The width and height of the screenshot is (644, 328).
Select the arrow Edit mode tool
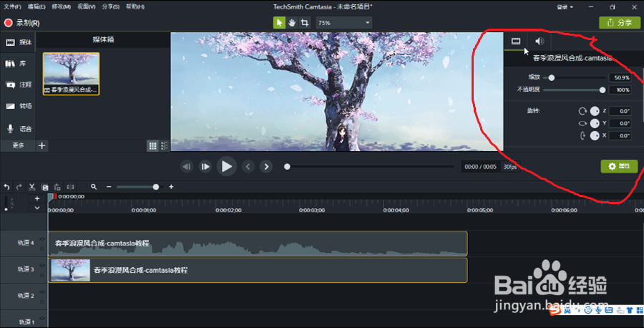[279, 23]
